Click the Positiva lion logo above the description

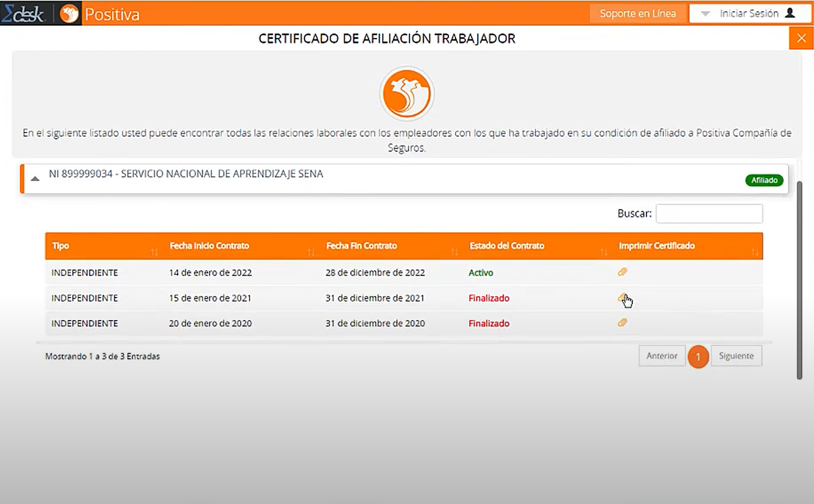pos(406,93)
